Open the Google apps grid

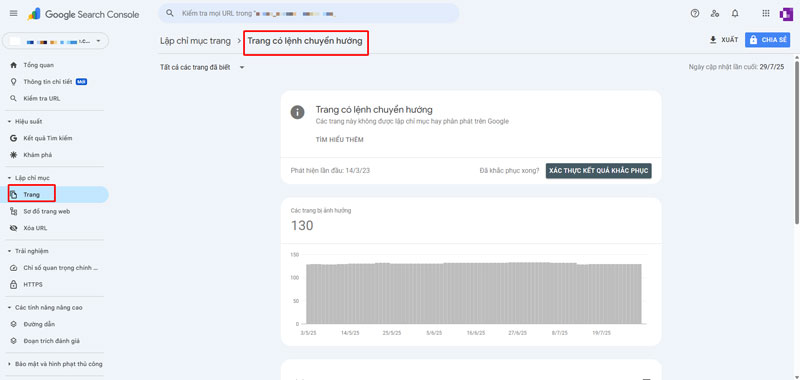click(x=766, y=14)
